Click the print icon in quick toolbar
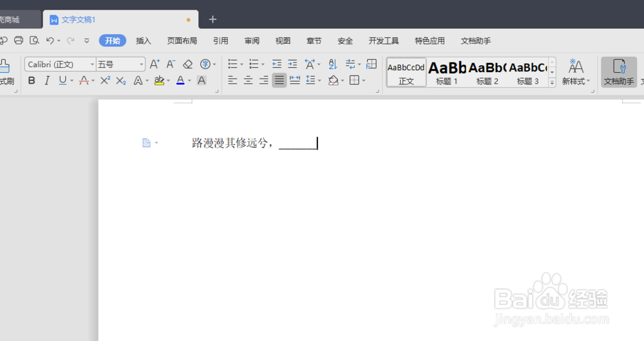 pos(19,41)
